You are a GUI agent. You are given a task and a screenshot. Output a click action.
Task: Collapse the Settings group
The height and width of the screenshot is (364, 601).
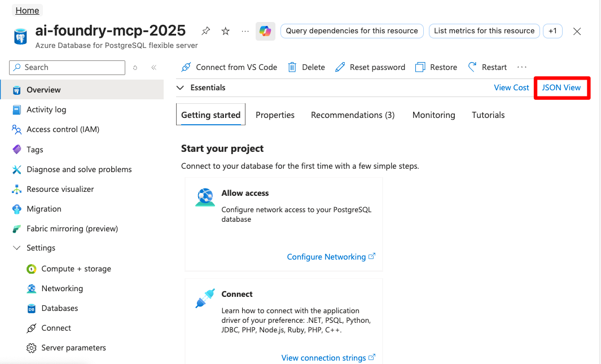[x=17, y=248]
